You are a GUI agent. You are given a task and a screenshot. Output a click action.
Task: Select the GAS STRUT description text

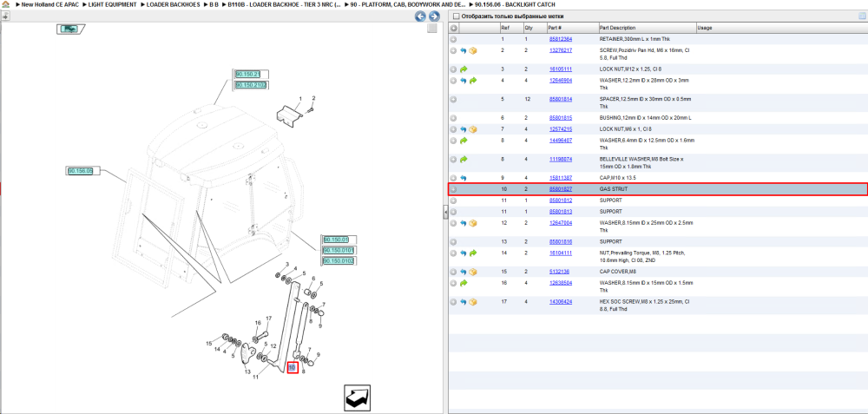pyautogui.click(x=614, y=189)
